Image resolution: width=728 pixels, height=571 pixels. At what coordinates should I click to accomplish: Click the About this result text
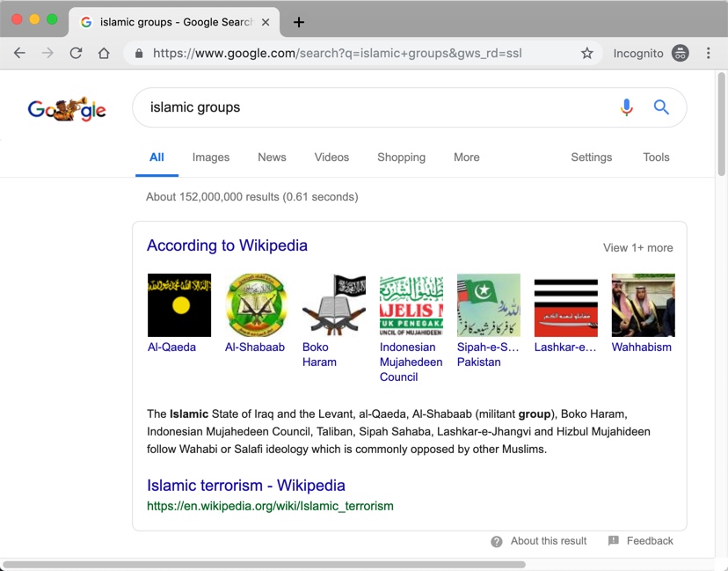(x=549, y=541)
